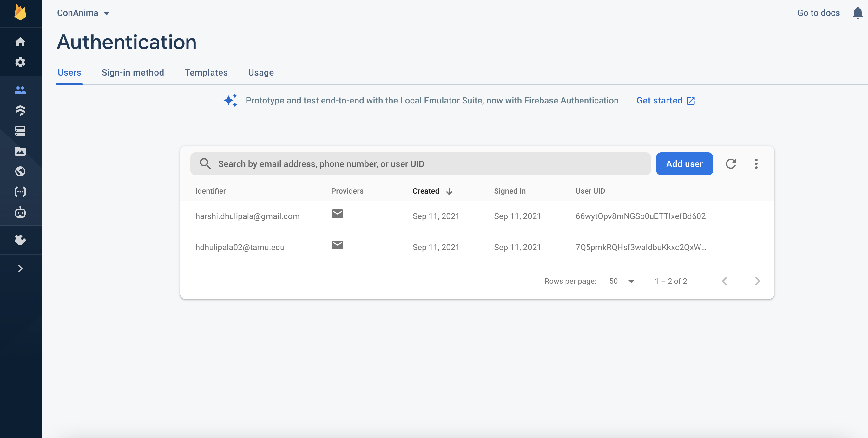The image size is (868, 438).
Task: Open Storage sidebar icon
Action: click(20, 151)
